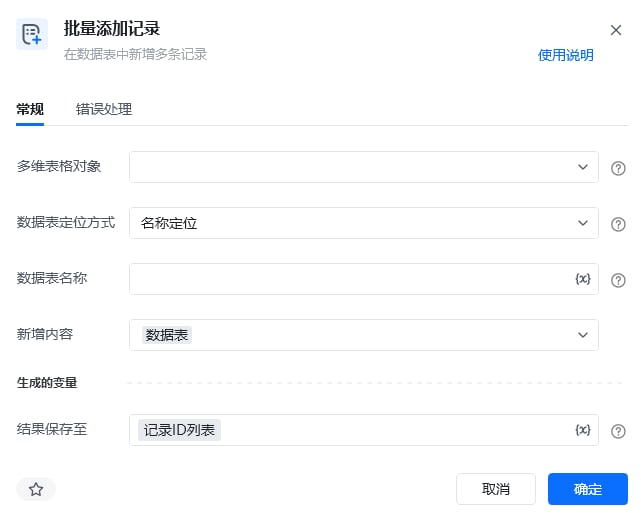The image size is (641, 513).
Task: Open the 使用说明 link
Action: coord(566,55)
